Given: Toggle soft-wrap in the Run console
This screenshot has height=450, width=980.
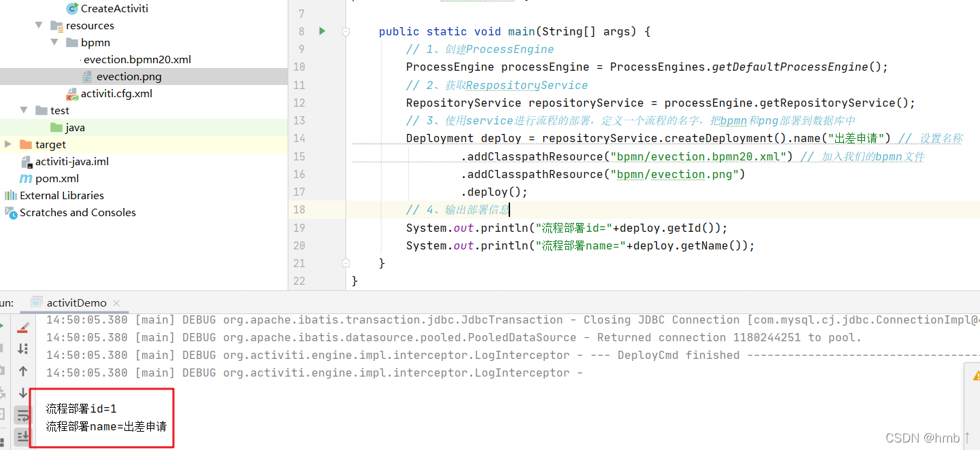Looking at the screenshot, I should coord(23,415).
